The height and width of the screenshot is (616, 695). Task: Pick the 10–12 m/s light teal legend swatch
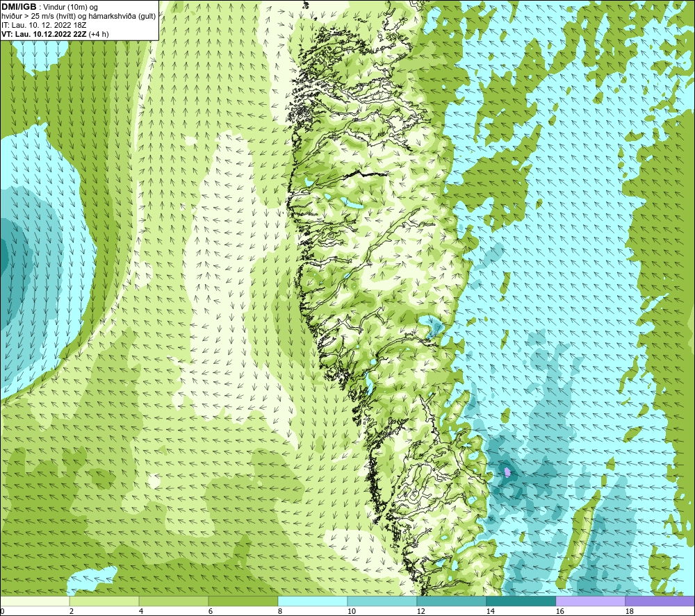pos(382,601)
